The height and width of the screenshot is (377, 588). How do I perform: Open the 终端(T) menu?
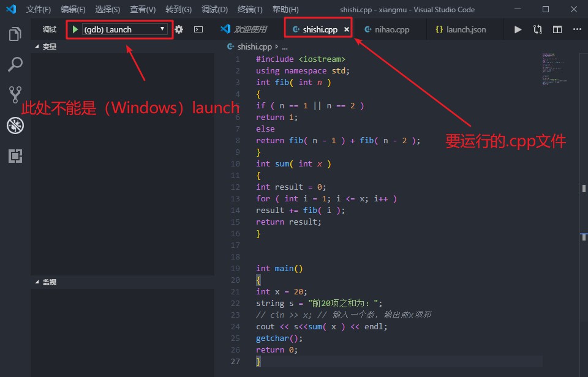click(250, 9)
